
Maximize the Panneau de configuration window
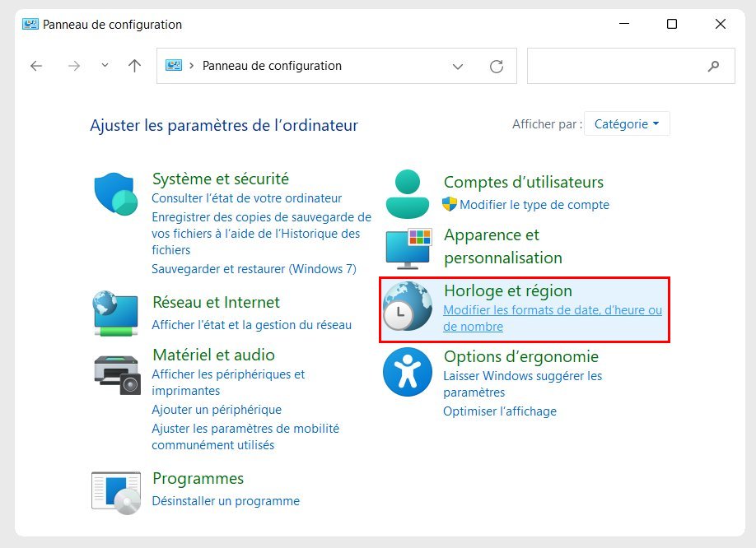point(672,24)
